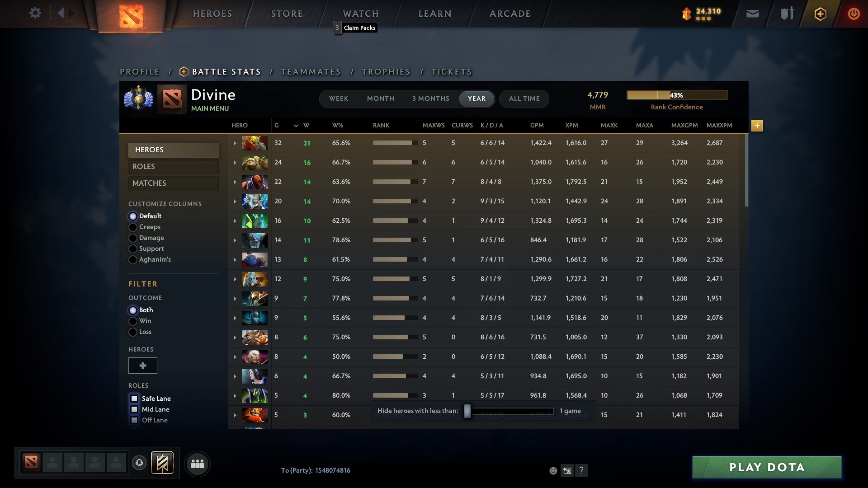Open notifications mail icon in top bar
This screenshot has width=868, height=488.
click(752, 13)
